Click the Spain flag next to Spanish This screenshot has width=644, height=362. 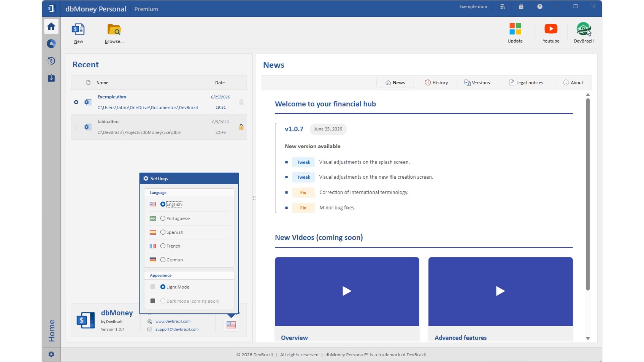pos(153,232)
